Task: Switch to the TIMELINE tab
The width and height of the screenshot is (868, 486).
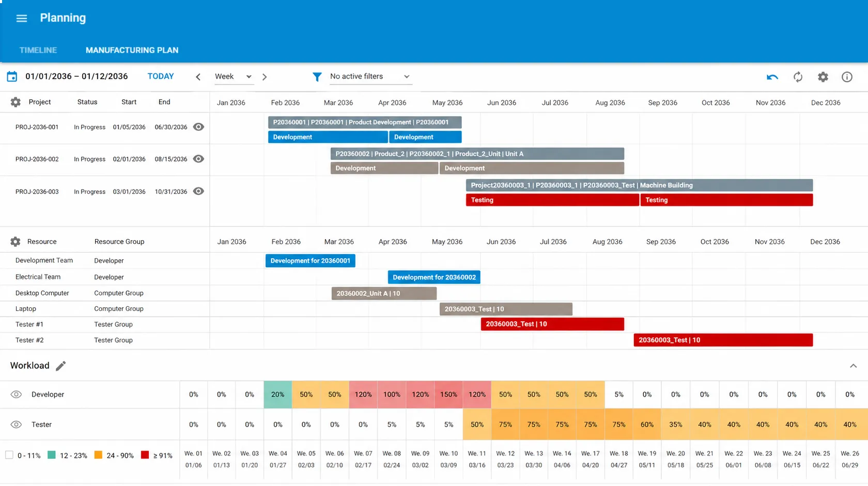Action: pos(38,50)
